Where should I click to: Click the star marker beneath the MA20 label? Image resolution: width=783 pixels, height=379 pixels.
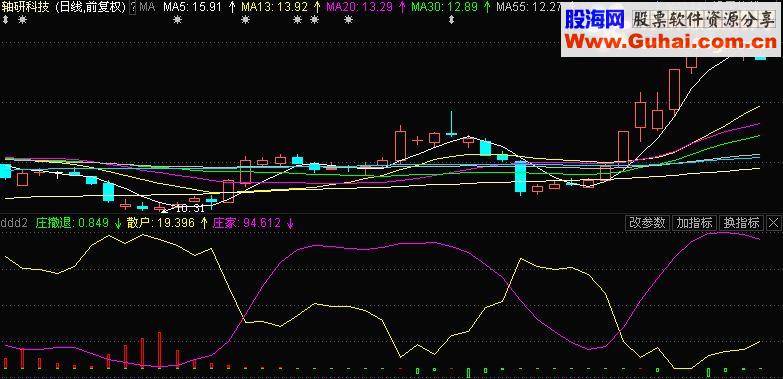[349, 20]
